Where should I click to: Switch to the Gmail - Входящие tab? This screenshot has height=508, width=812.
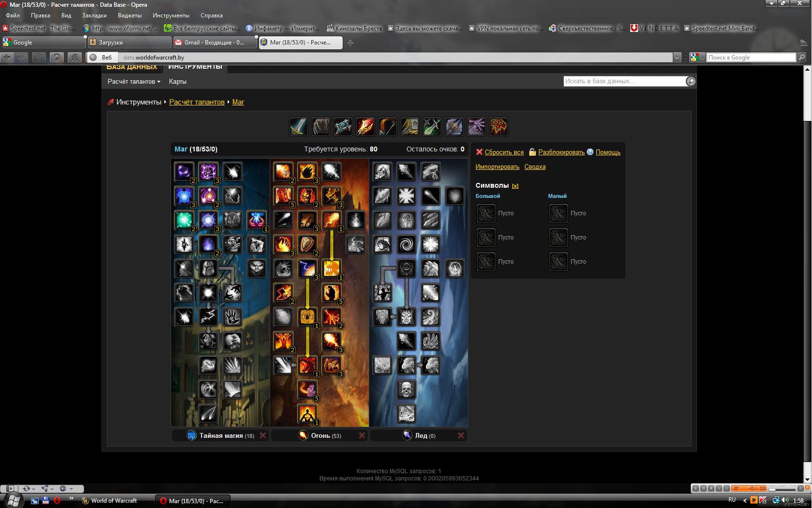[x=215, y=43]
